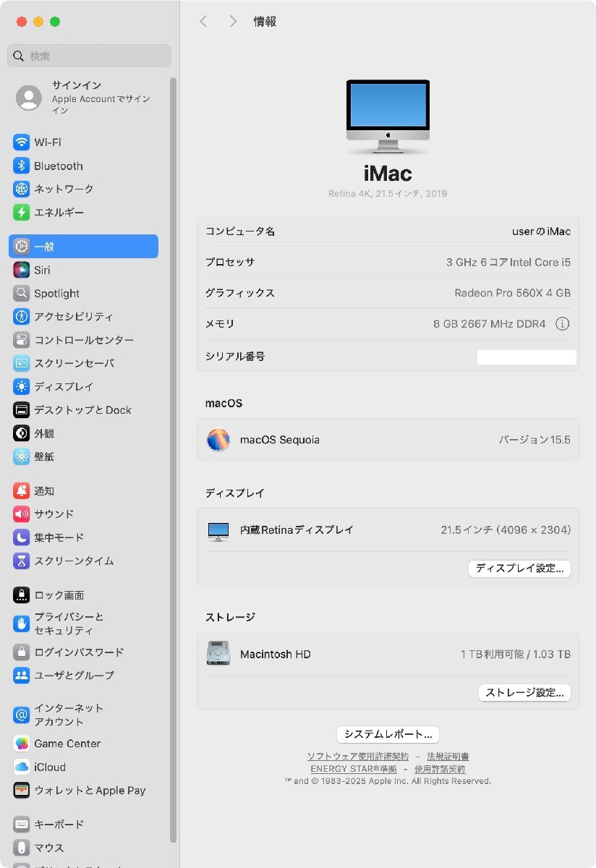Click the サウンド speaker icon
596x868 pixels.
(x=22, y=514)
